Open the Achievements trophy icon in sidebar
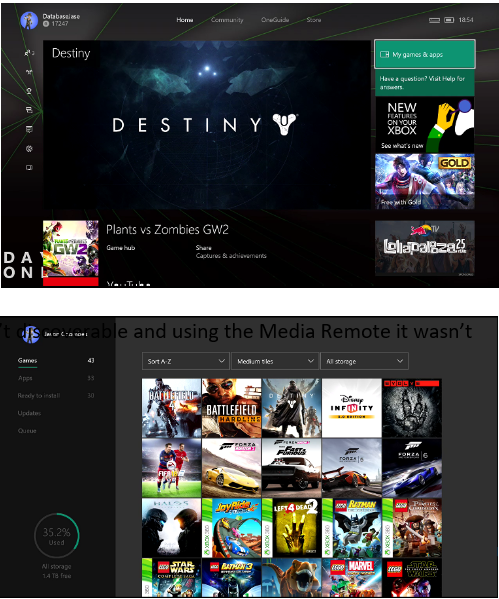499x599 pixels. pos(29,91)
